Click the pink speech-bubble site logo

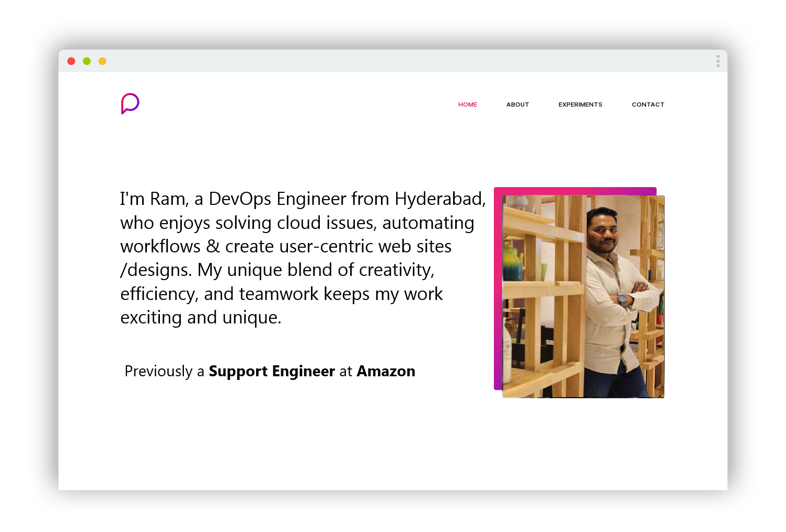[130, 103]
